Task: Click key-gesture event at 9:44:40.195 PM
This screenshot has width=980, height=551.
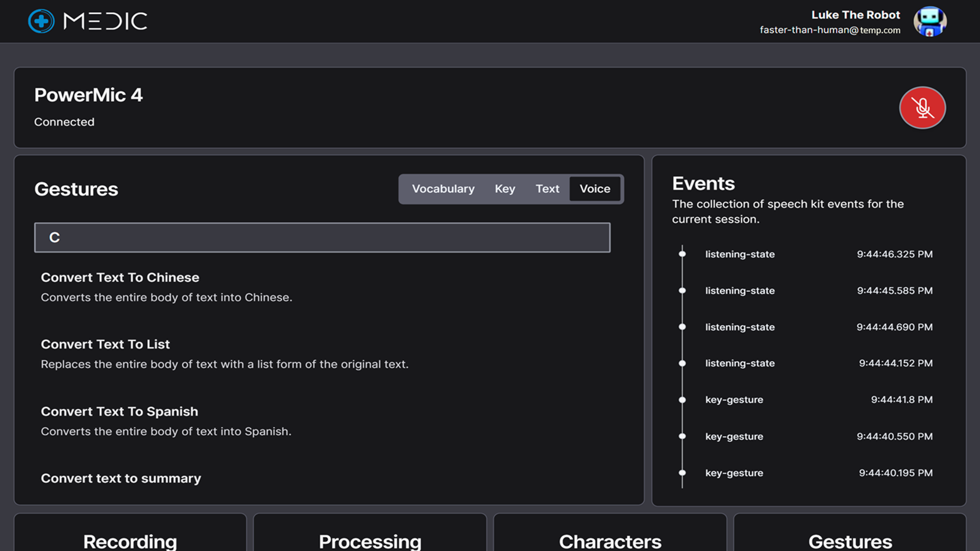Action: click(734, 473)
